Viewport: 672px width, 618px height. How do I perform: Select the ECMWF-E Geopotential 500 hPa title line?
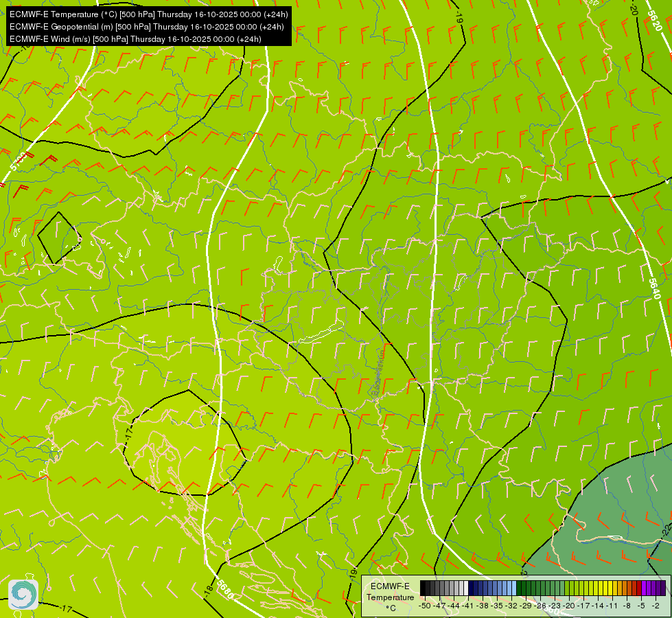[147, 27]
